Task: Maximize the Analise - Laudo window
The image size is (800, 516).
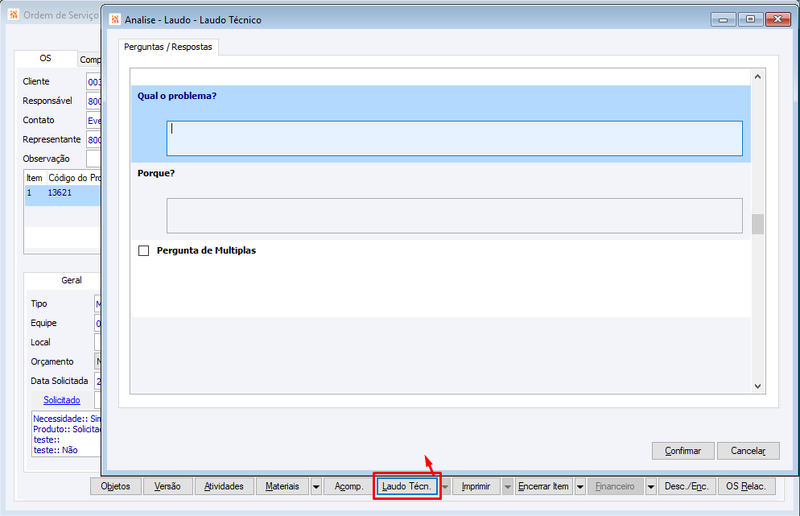Action: 750,19
